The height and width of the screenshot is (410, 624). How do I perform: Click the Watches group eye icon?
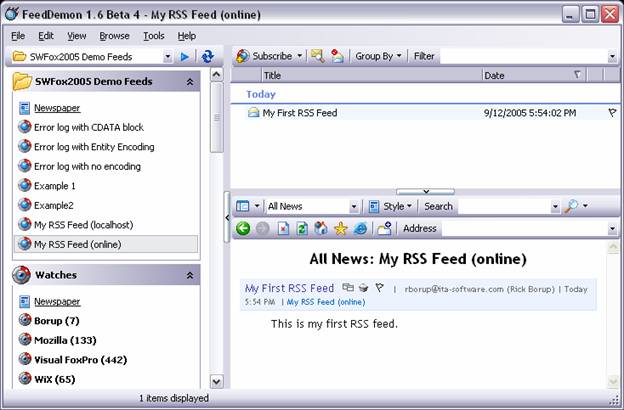coord(21,275)
